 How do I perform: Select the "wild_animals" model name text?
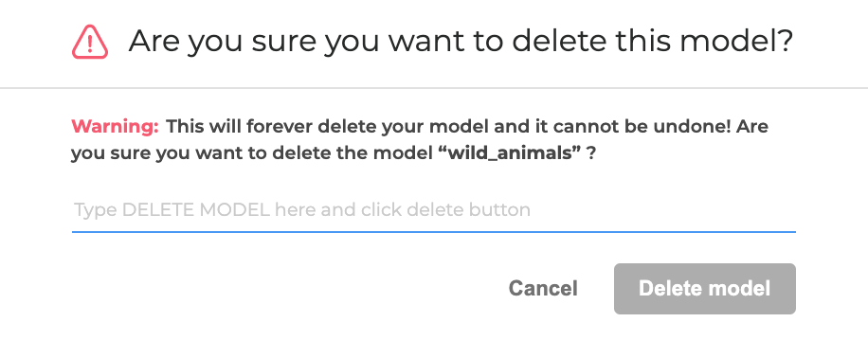pos(513,153)
